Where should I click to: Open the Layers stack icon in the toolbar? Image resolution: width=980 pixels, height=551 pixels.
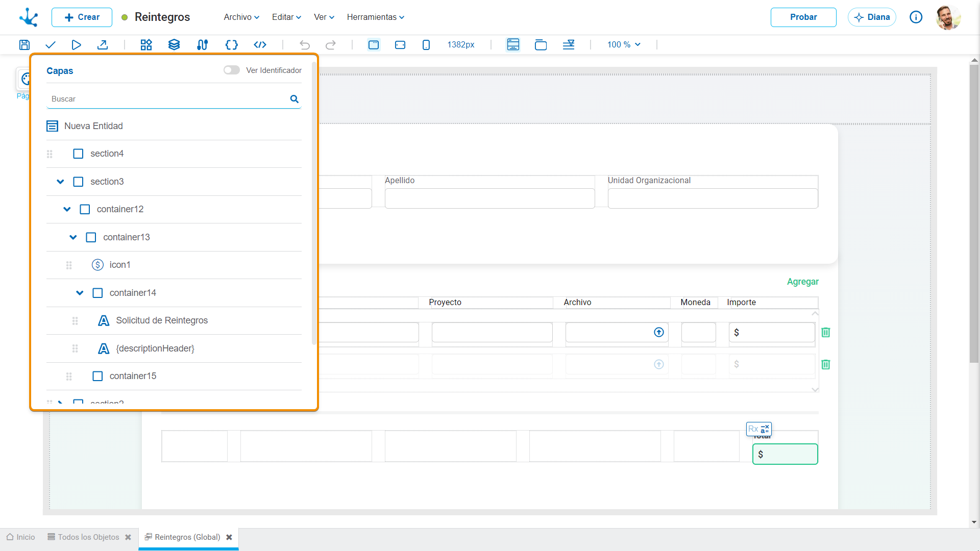point(174,45)
